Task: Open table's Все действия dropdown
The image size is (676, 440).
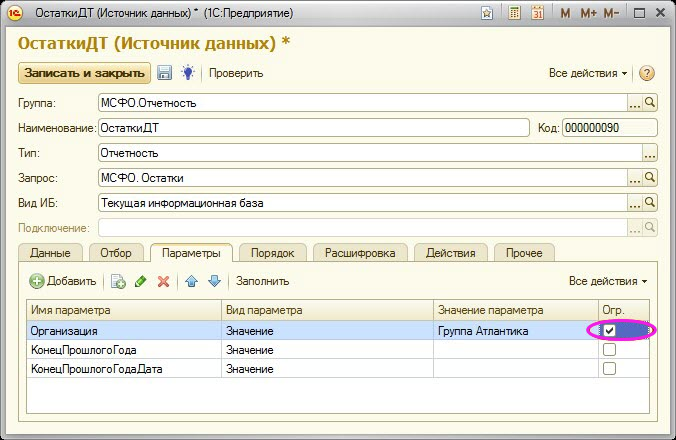Action: (x=608, y=281)
